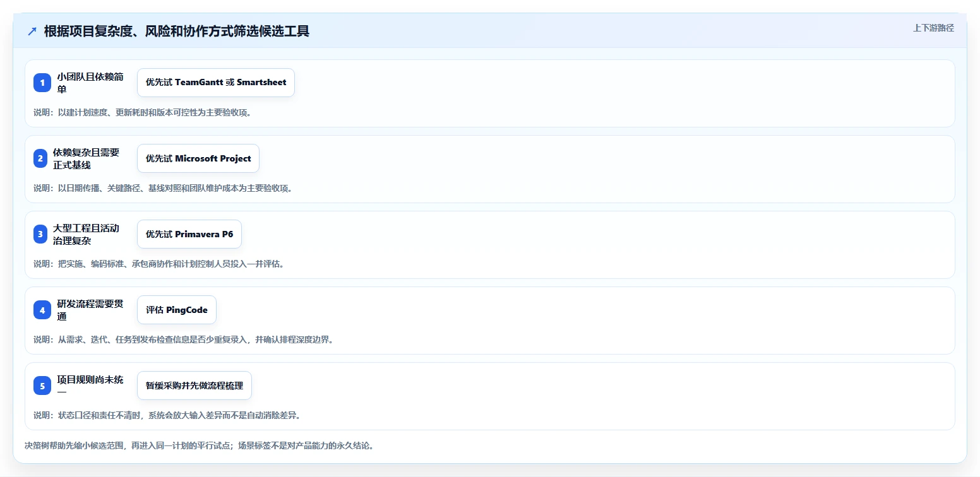The width and height of the screenshot is (980, 477).
Task: Click the condition text 大型工程且活动治理复杂
Action: (x=87, y=234)
